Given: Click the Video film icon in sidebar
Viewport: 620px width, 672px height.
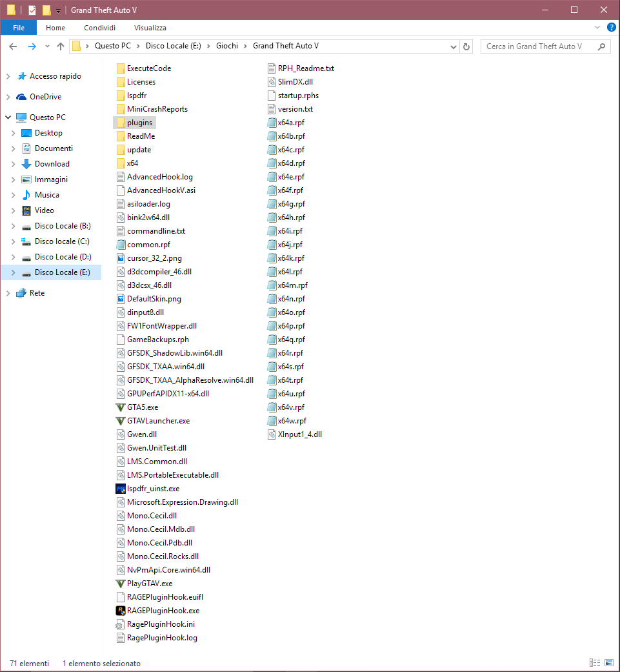Looking at the screenshot, I should click(26, 210).
